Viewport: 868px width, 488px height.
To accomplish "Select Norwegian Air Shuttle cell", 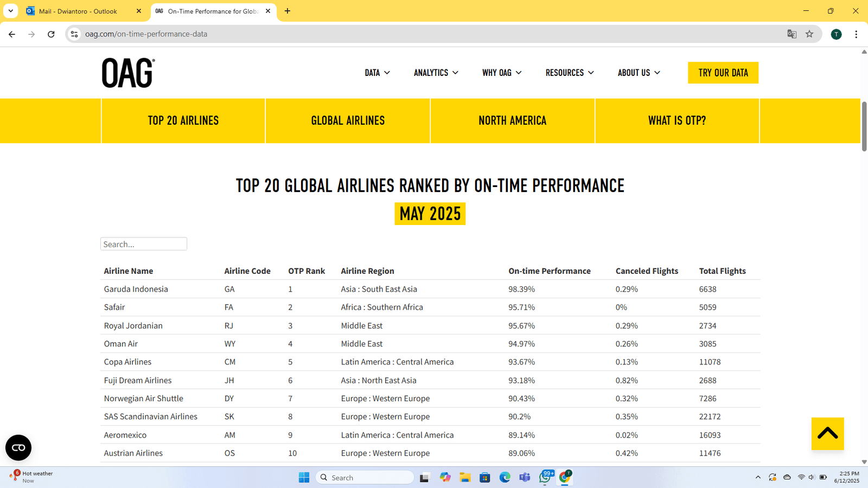I will pos(144,399).
